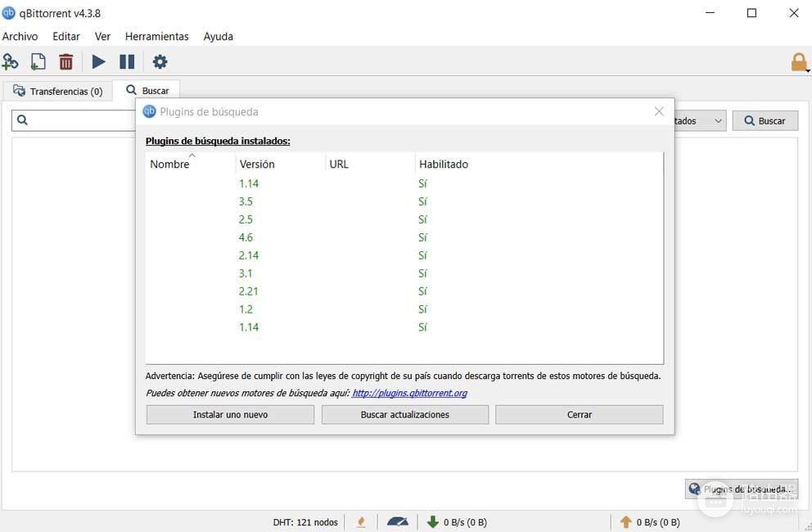Click the download rate 0 B/s (0 B)
Viewport: 812px width, 532px height.
tap(465, 522)
